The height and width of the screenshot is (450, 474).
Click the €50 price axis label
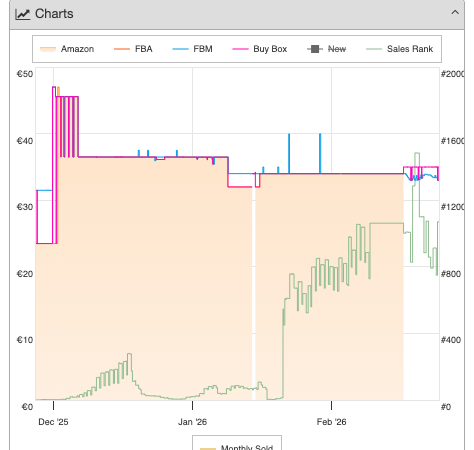25,74
